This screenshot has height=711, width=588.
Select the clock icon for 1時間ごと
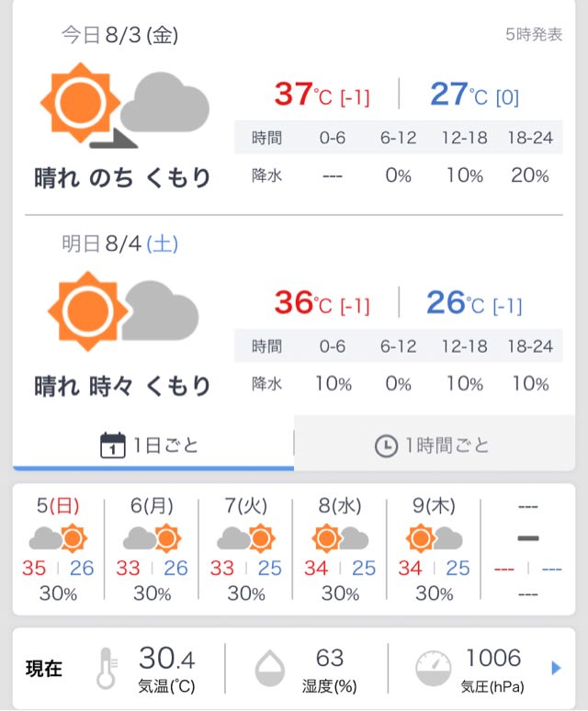click(386, 446)
